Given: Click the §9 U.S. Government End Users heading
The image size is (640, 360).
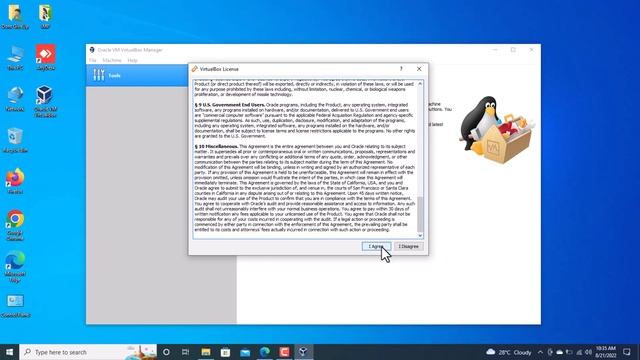Looking at the screenshot, I should point(230,105).
